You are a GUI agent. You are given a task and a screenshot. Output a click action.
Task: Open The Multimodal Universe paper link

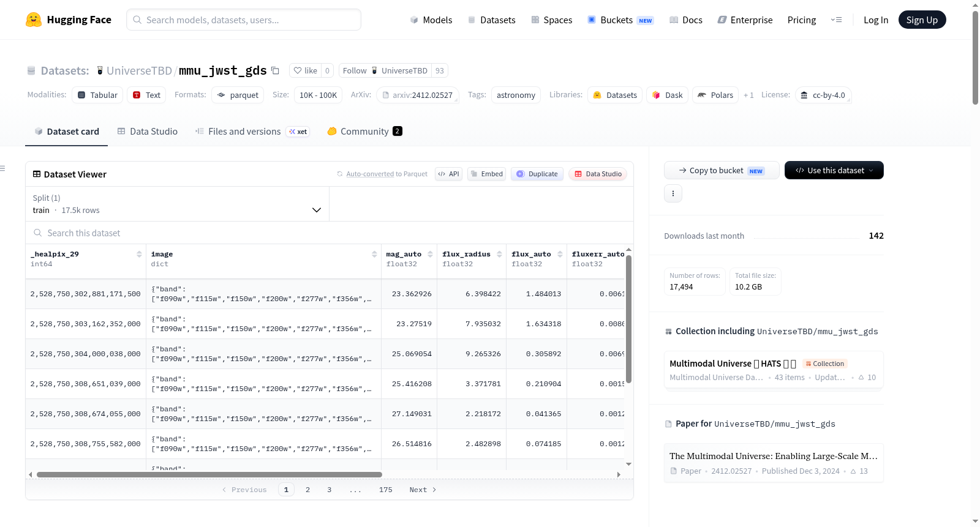(x=774, y=463)
